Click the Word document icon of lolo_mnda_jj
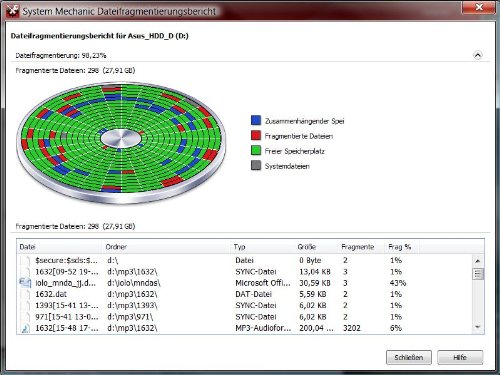Screen dimensions: 500x375 (25, 283)
